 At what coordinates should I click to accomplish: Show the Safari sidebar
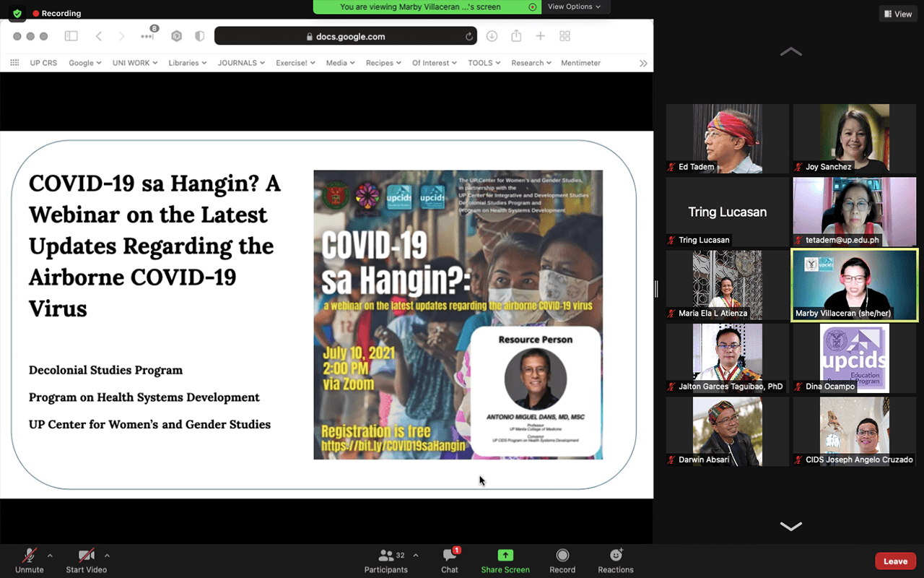(71, 36)
